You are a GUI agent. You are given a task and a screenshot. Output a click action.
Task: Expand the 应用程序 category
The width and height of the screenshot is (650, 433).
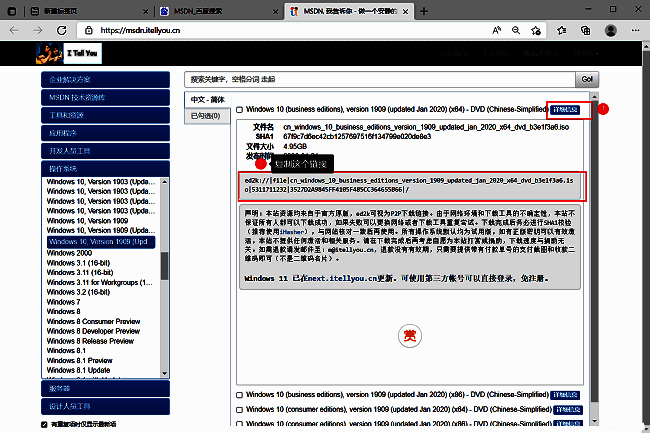[105, 133]
